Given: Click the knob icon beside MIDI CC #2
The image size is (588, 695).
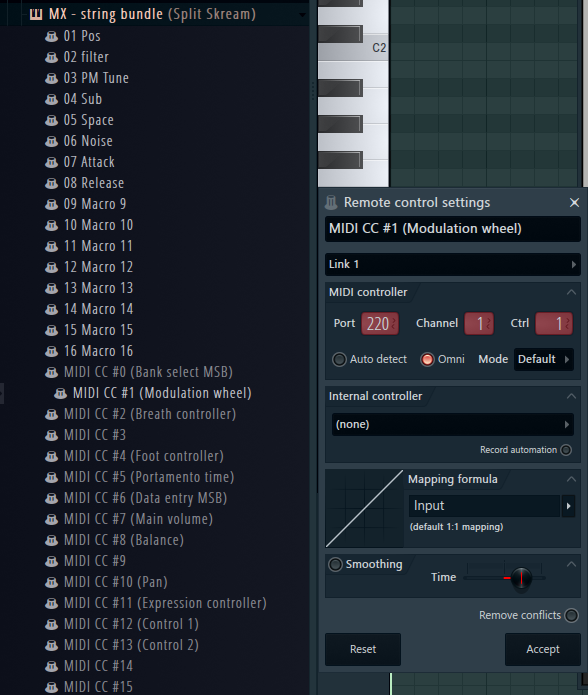Looking at the screenshot, I should point(51,414).
